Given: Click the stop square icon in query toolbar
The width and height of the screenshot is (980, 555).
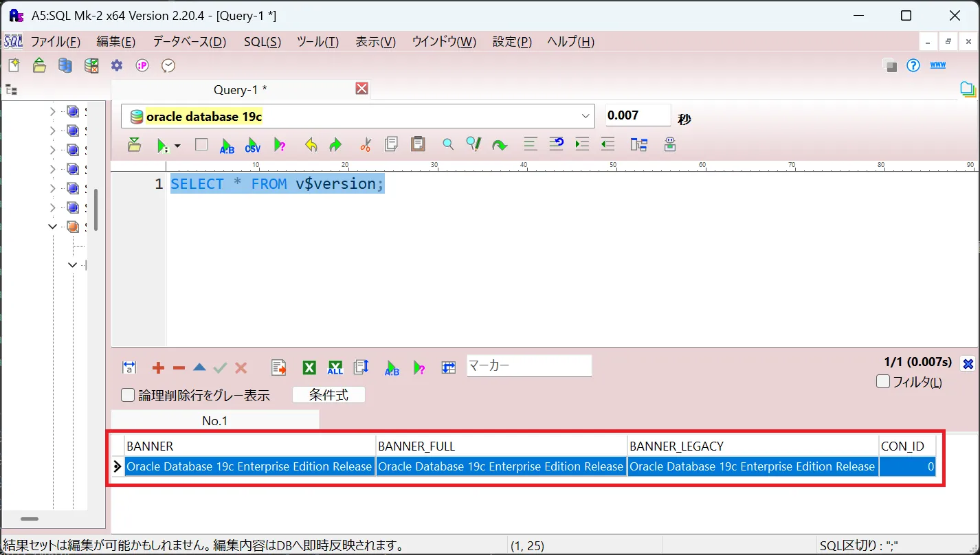Looking at the screenshot, I should point(201,144).
